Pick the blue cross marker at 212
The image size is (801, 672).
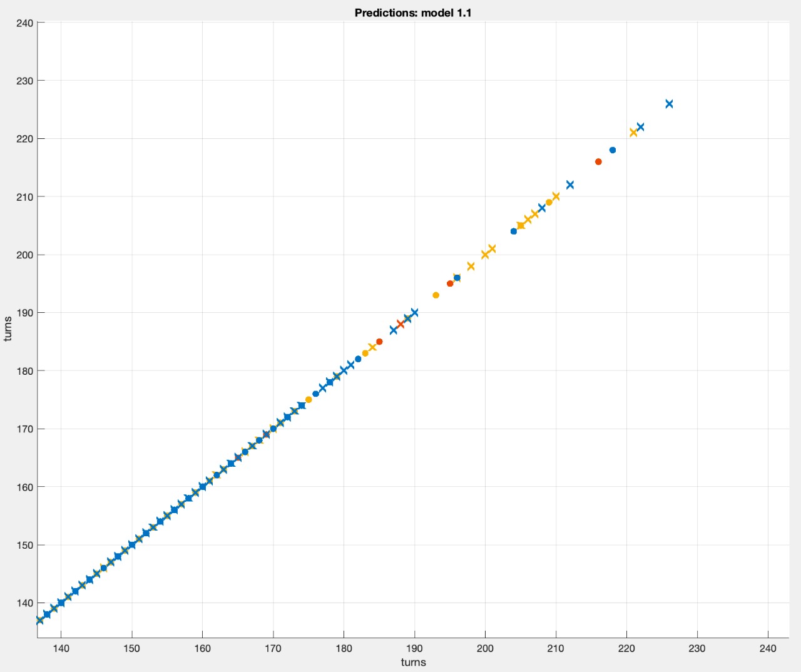click(570, 185)
